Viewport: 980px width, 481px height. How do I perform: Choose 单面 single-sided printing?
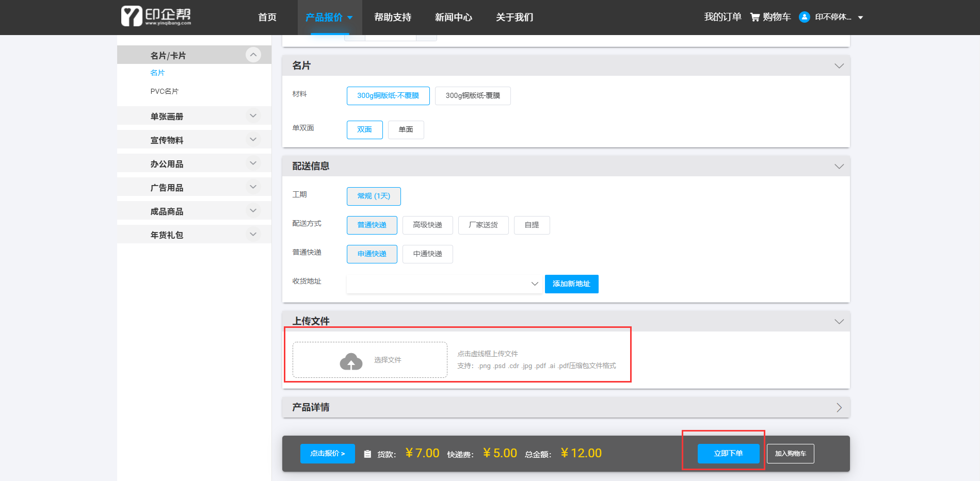click(x=406, y=130)
